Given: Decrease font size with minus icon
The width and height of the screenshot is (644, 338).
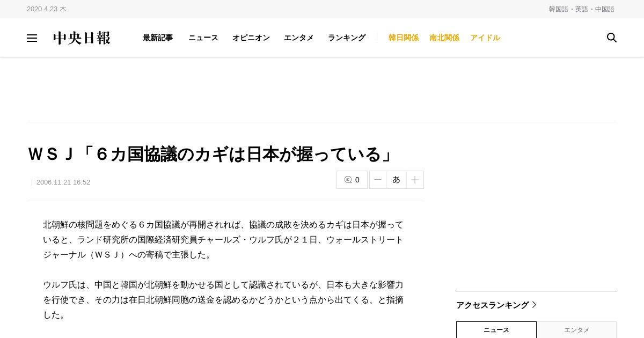Looking at the screenshot, I should pyautogui.click(x=378, y=180).
